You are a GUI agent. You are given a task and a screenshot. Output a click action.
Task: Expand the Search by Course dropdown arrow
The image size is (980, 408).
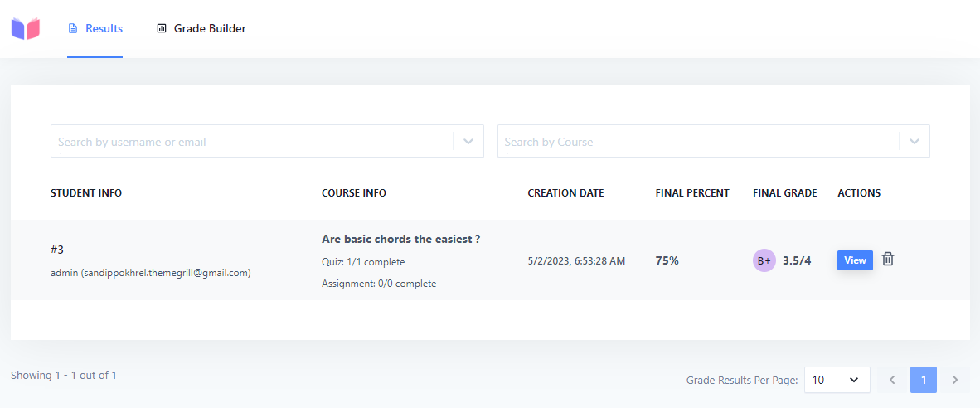[915, 141]
